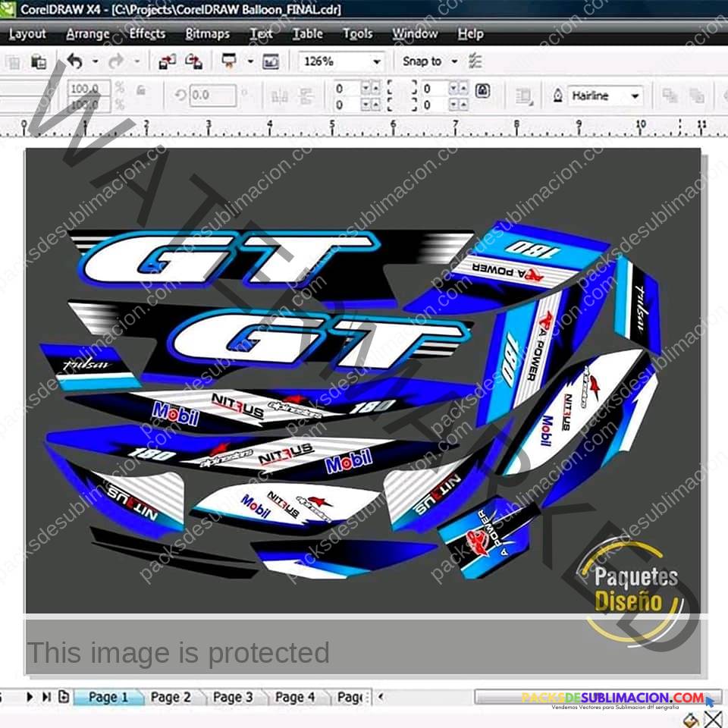Expand the Hairline outline width dropdown
The width and height of the screenshot is (728, 728).
coord(635,96)
